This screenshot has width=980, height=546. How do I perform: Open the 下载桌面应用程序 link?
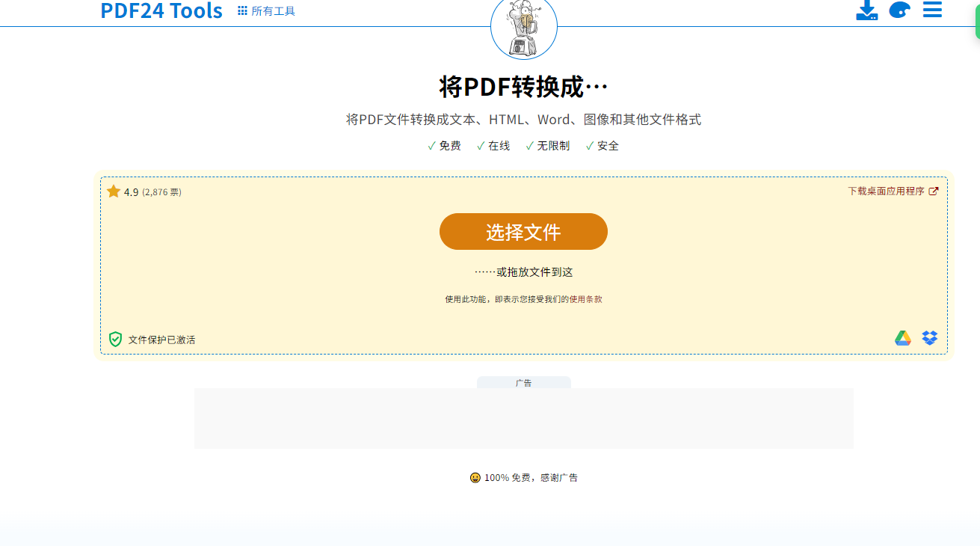pyautogui.click(x=886, y=191)
